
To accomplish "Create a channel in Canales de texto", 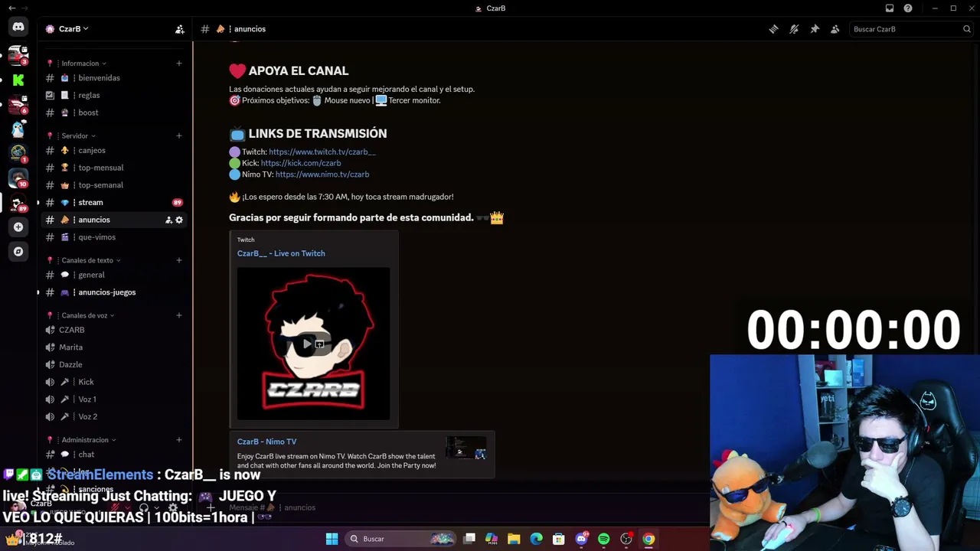I will click(x=179, y=260).
